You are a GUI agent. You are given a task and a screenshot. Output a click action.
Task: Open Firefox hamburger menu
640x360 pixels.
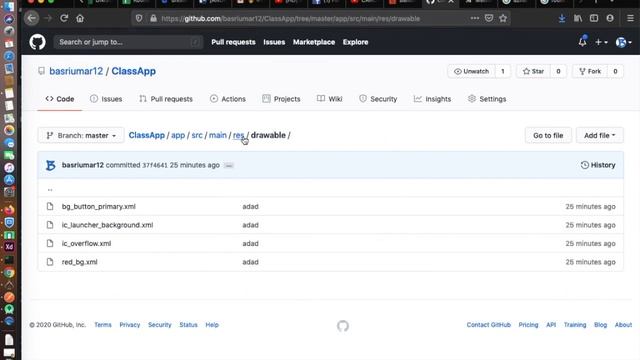(x=630, y=18)
